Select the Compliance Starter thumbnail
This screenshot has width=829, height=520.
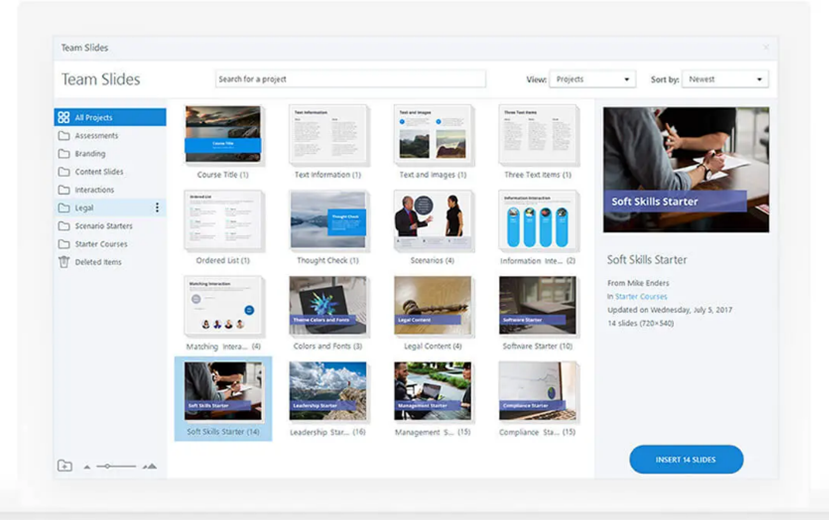point(538,391)
